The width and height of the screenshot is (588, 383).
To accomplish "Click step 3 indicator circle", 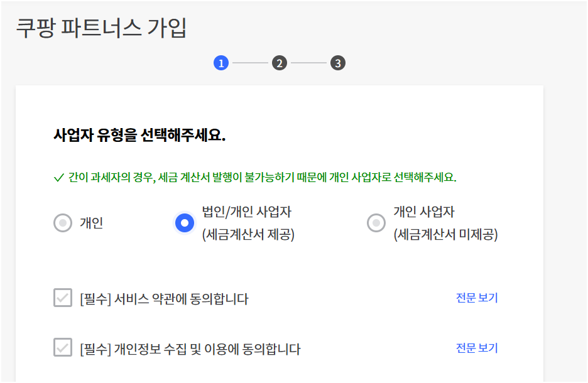I will pos(338,63).
